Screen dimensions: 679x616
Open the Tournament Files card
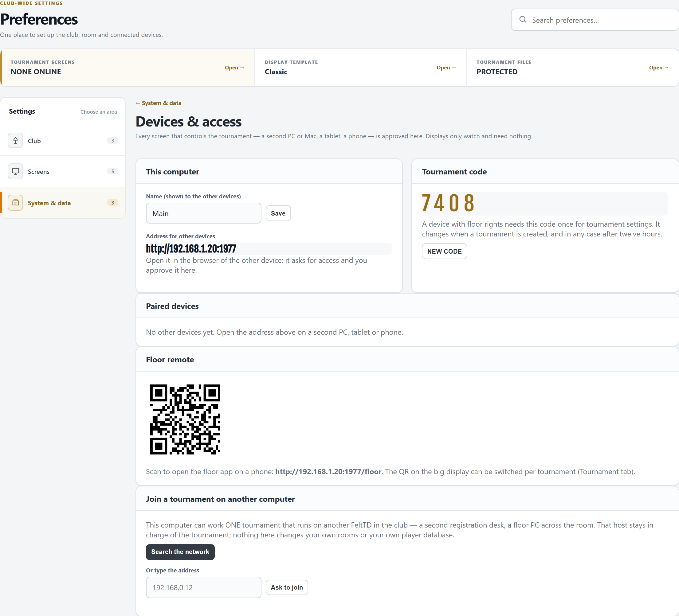click(572, 68)
